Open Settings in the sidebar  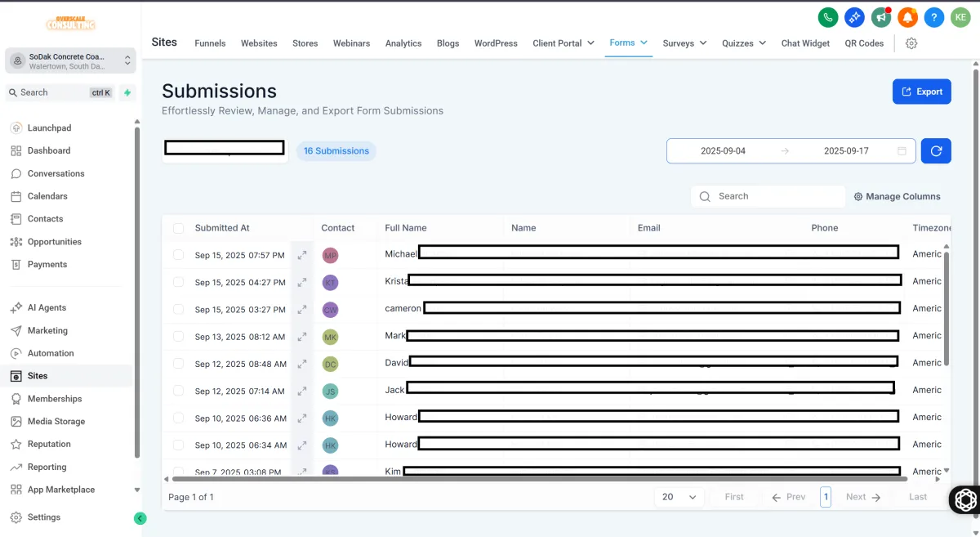pyautogui.click(x=44, y=517)
